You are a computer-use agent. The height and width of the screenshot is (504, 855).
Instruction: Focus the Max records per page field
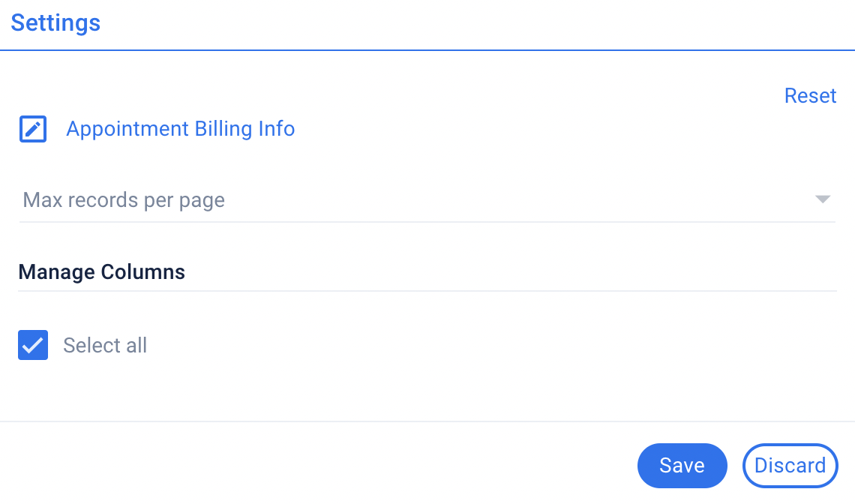(427, 200)
